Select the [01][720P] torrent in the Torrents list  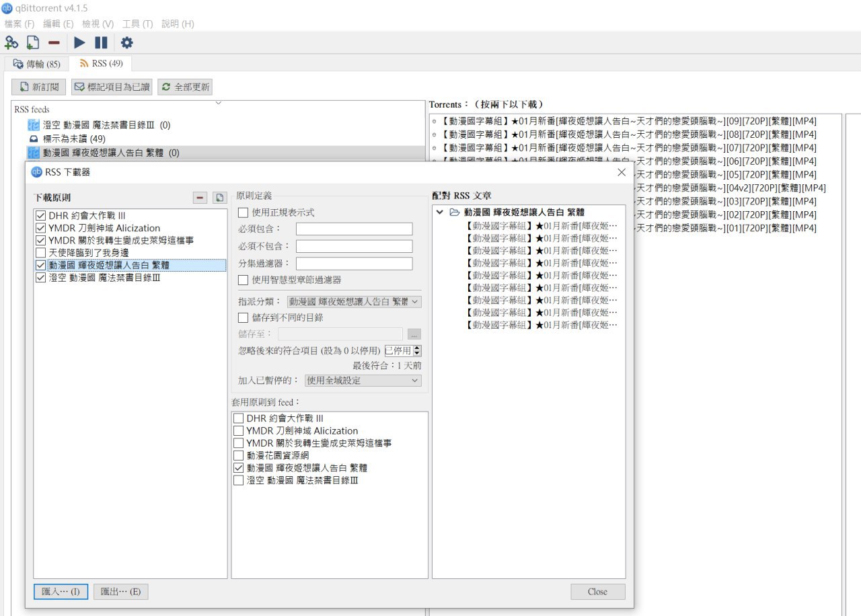tap(737, 229)
